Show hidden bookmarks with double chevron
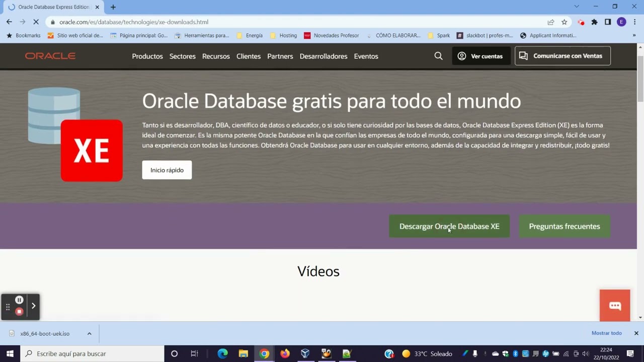The width and height of the screenshot is (644, 362). pyautogui.click(x=634, y=36)
